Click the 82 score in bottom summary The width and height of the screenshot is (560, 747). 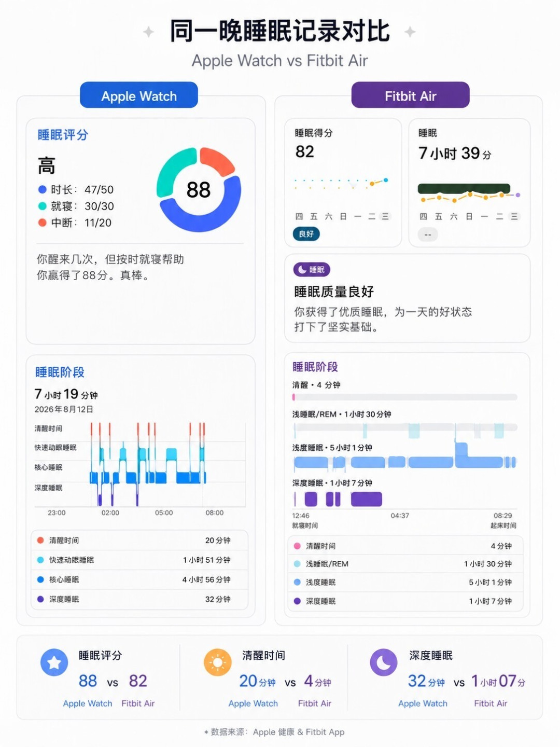(x=138, y=681)
